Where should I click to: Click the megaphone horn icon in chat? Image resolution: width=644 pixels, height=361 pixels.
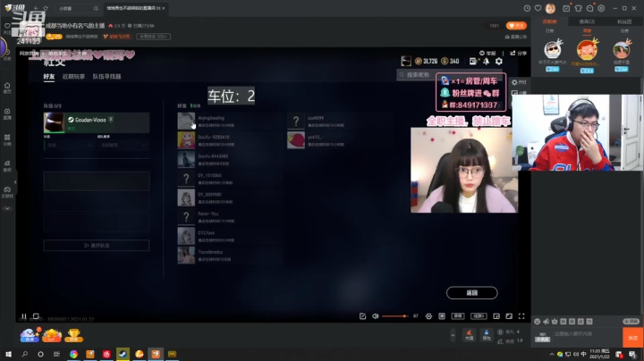coord(546,322)
